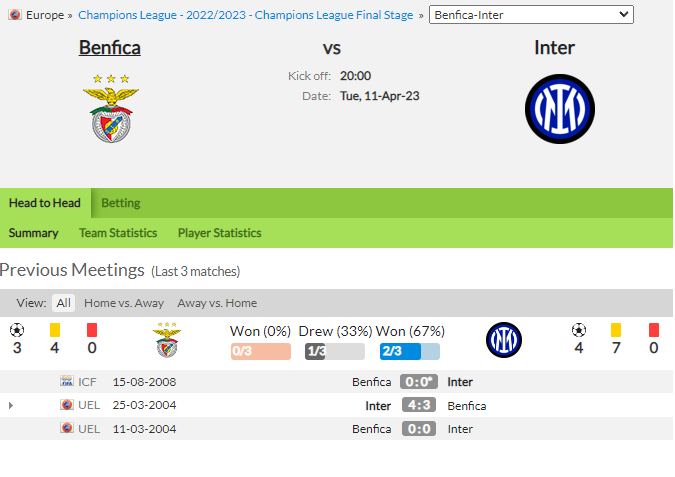
Task: Open the 4:3 Inter-Benfica score box
Action: [419, 405]
